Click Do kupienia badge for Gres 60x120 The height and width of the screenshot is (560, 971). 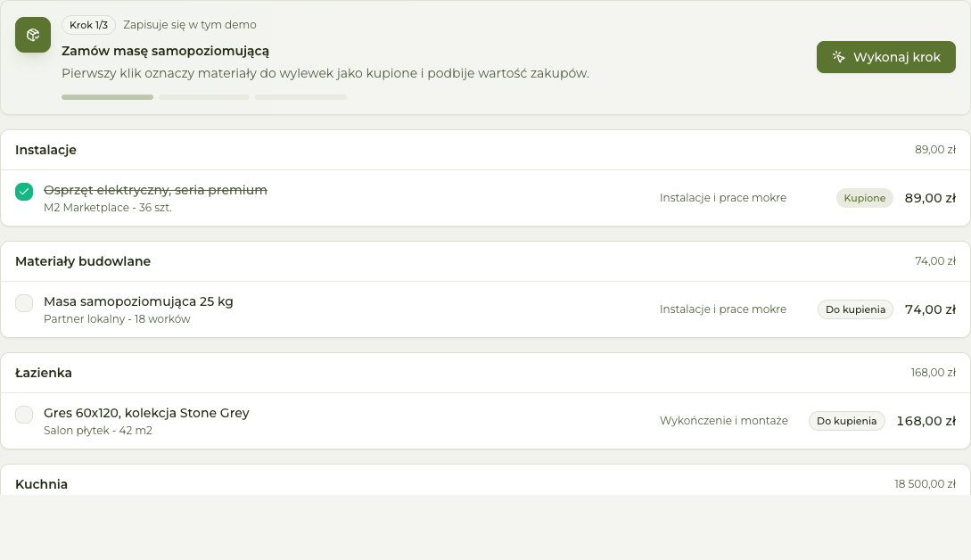[846, 421]
